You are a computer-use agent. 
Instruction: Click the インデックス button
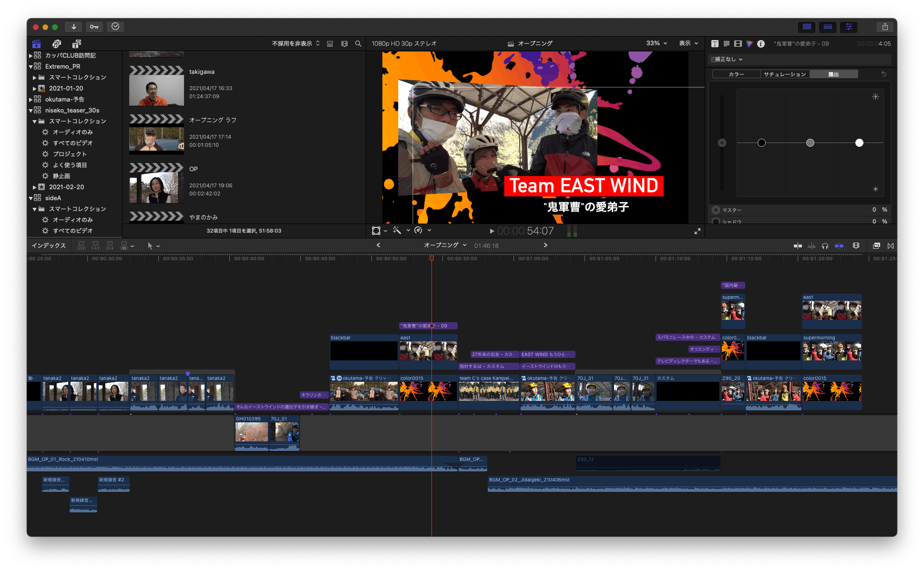[x=49, y=246]
